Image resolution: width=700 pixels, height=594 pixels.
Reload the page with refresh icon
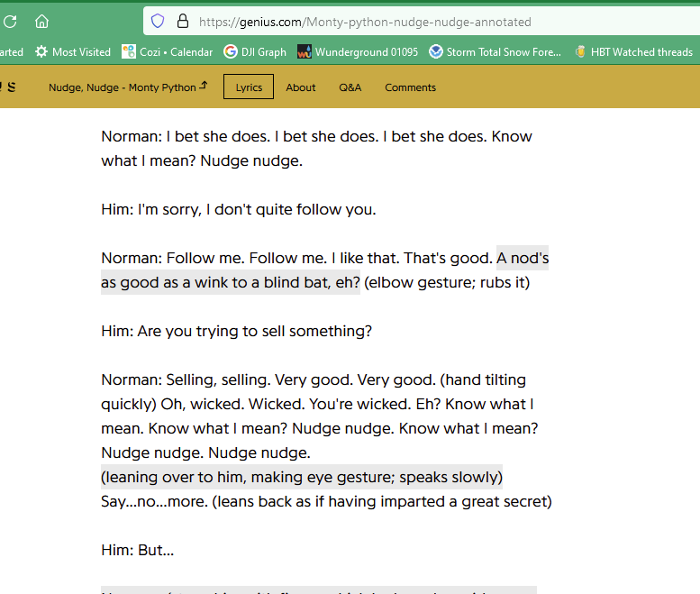click(x=10, y=22)
